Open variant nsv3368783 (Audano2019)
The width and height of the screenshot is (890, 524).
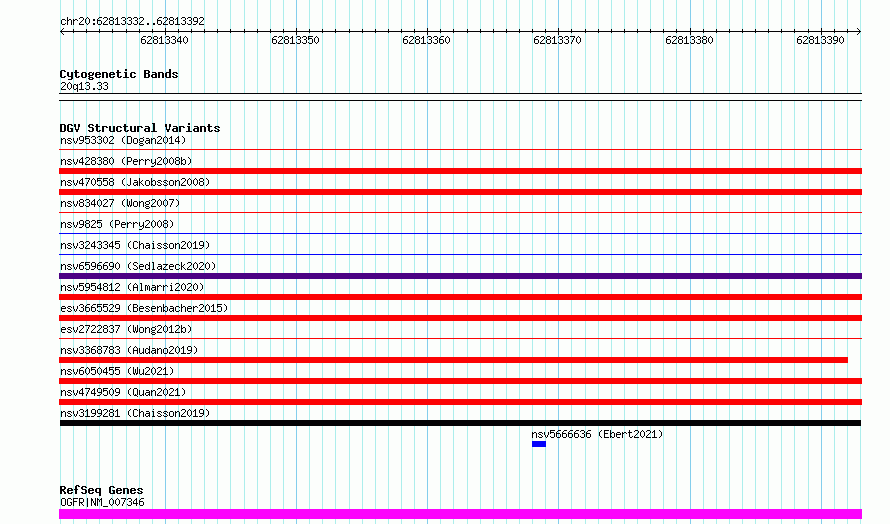click(129, 350)
